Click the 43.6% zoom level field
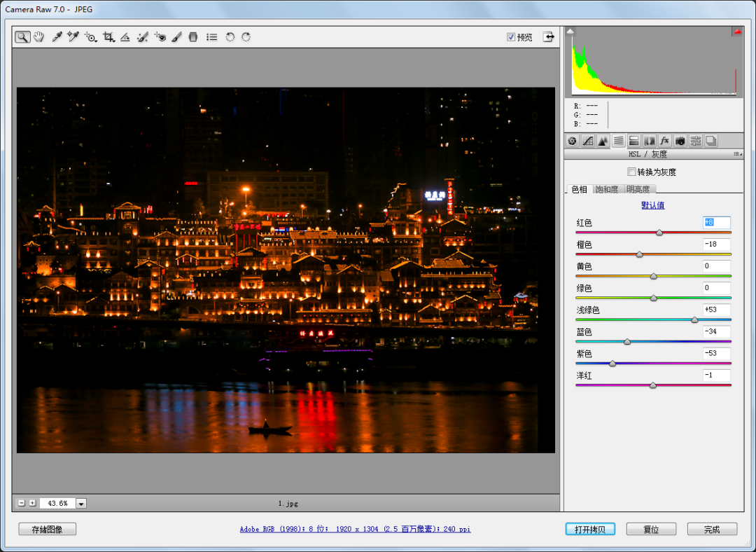756x552 pixels. [x=57, y=503]
